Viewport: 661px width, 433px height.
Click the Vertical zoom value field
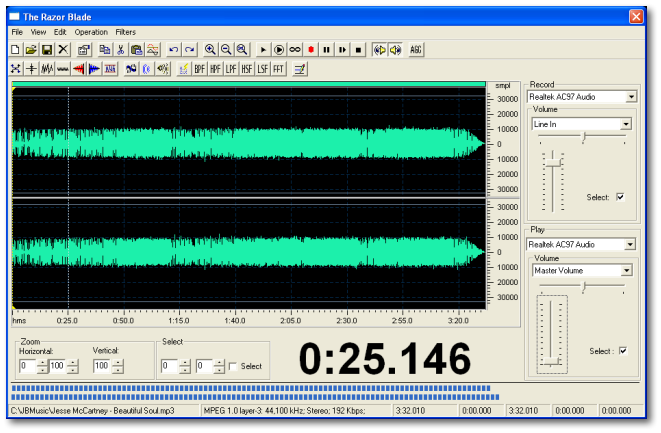101,367
